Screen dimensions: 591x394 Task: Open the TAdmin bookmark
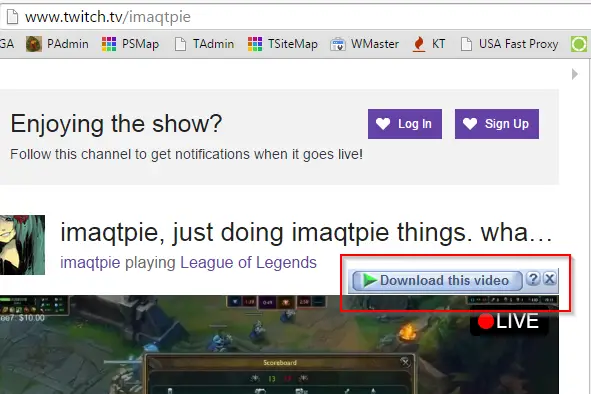(x=204, y=44)
